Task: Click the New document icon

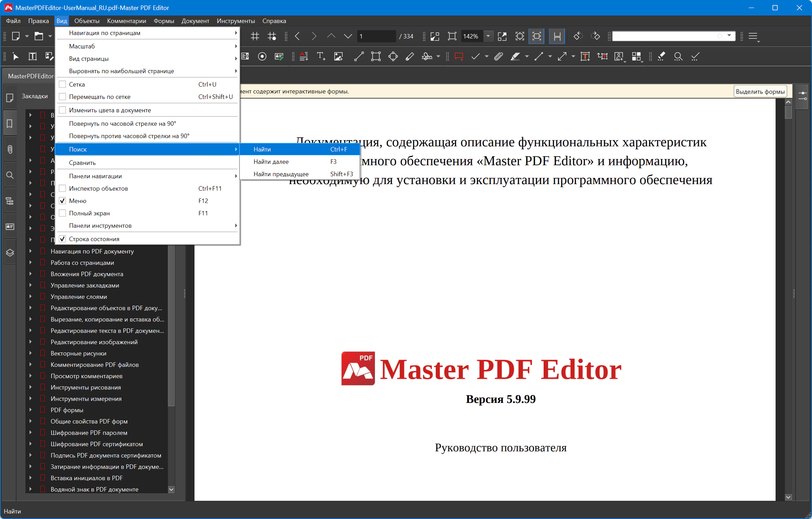Action: pyautogui.click(x=15, y=36)
